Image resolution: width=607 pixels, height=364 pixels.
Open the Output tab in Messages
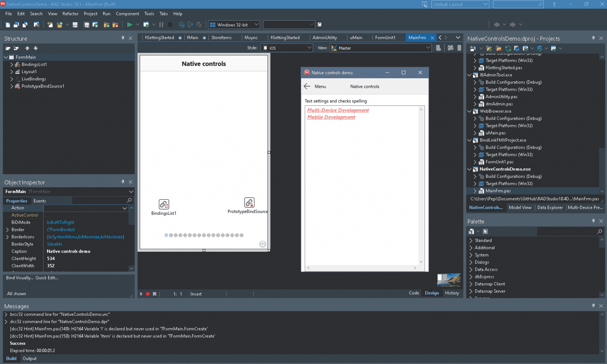[30, 358]
